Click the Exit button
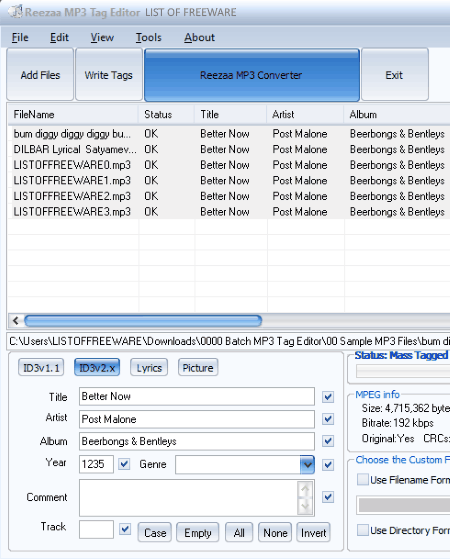This screenshot has width=450, height=559. [394, 75]
